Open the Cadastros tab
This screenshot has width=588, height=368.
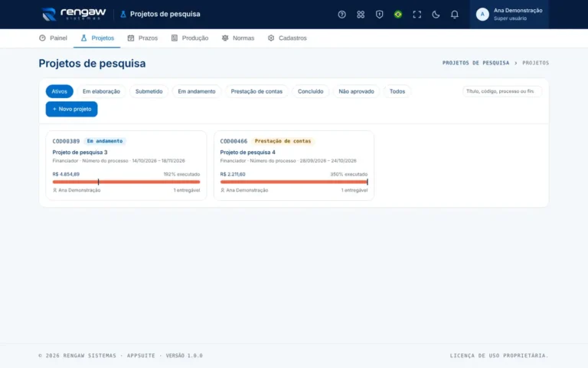[x=287, y=38]
